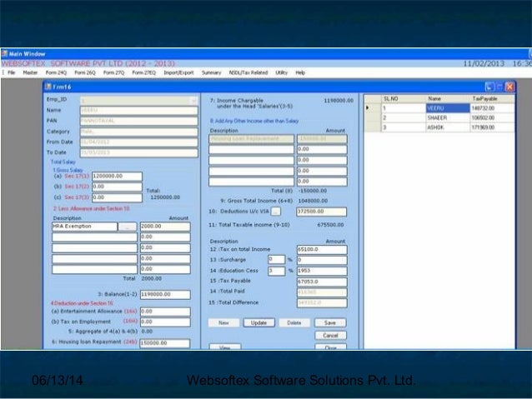Click second other income amount field

[322, 149]
